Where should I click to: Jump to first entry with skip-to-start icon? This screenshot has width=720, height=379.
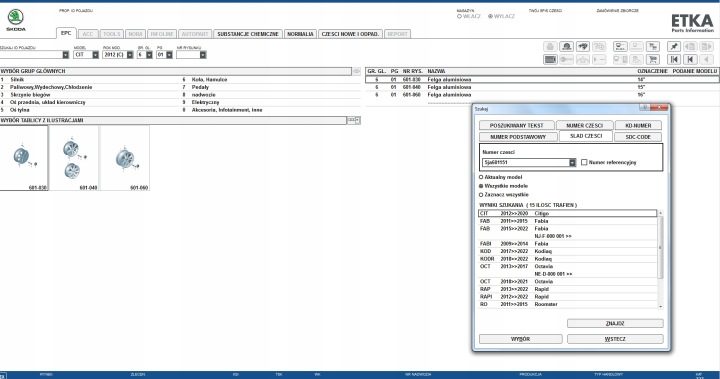(x=674, y=59)
